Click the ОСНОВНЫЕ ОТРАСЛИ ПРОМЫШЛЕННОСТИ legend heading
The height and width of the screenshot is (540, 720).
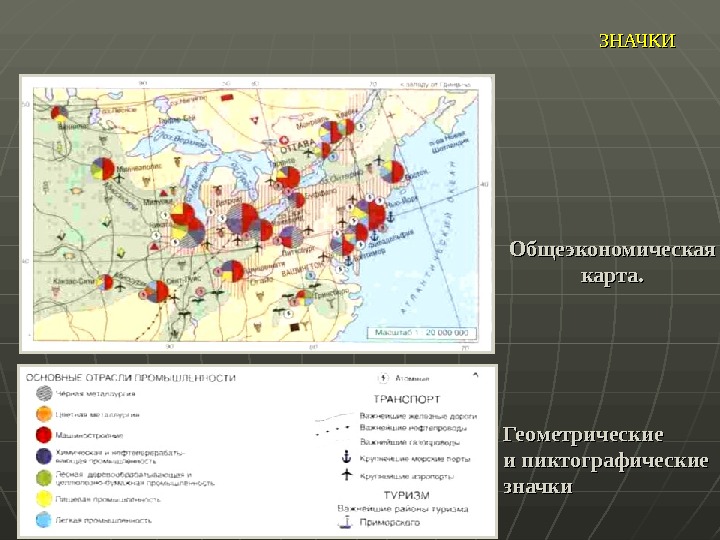pyautogui.click(x=131, y=378)
